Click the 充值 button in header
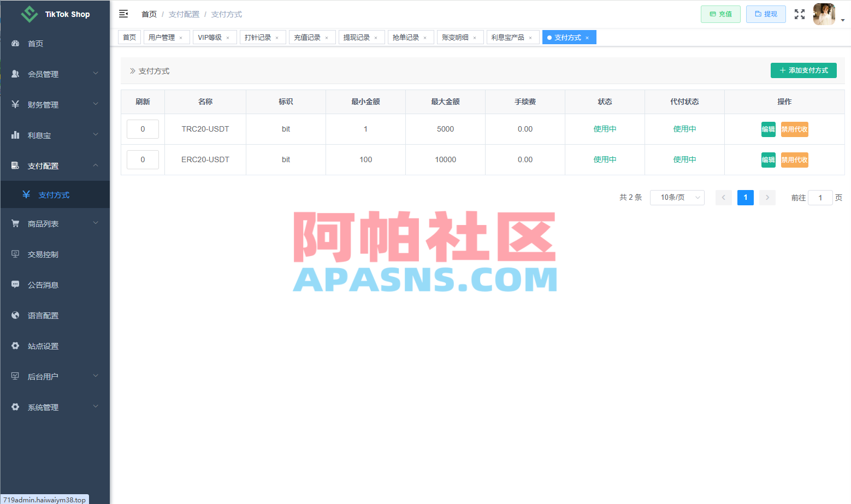 720,14
